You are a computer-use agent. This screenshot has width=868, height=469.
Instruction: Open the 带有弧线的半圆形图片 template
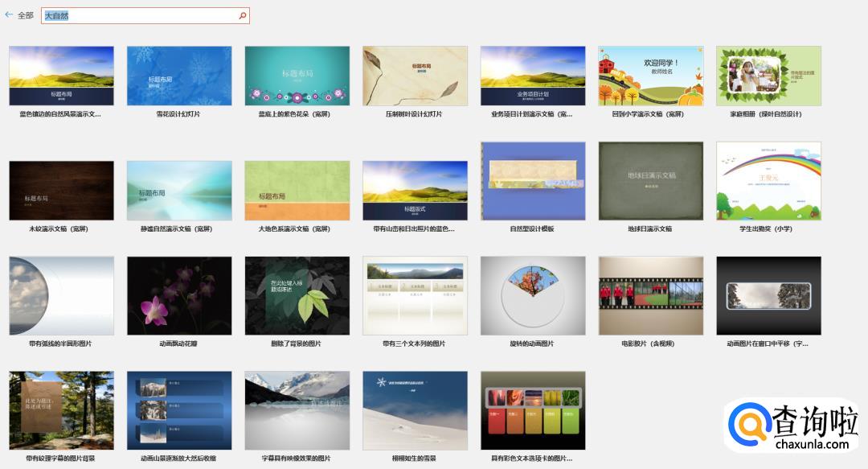click(x=61, y=295)
